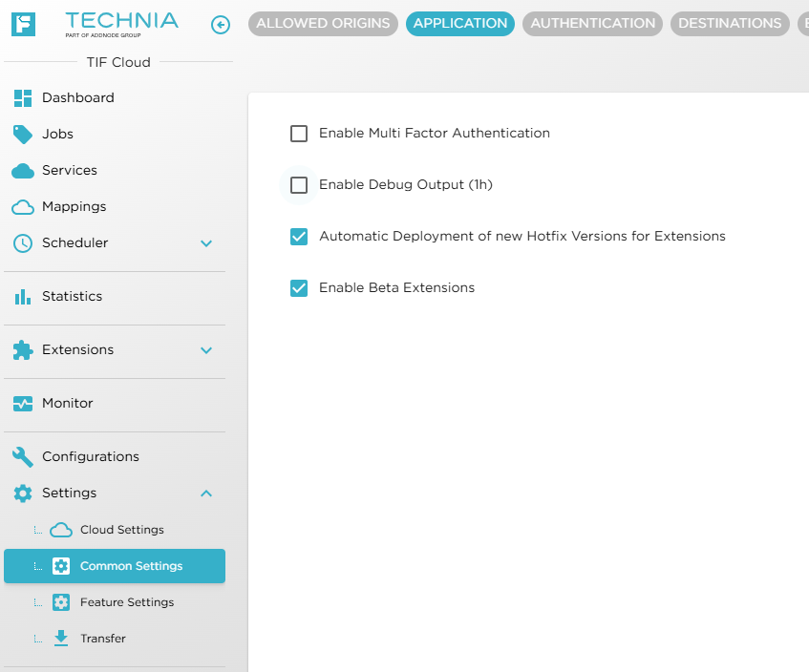Uncheck Enable Beta Extensions
Viewport: 809px width, 672px height.
(299, 287)
